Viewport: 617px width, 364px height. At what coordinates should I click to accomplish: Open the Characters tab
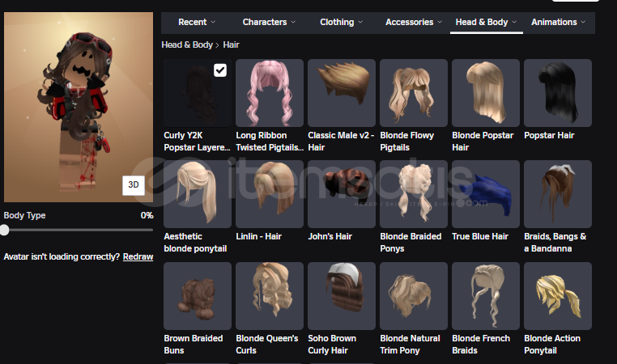(269, 22)
